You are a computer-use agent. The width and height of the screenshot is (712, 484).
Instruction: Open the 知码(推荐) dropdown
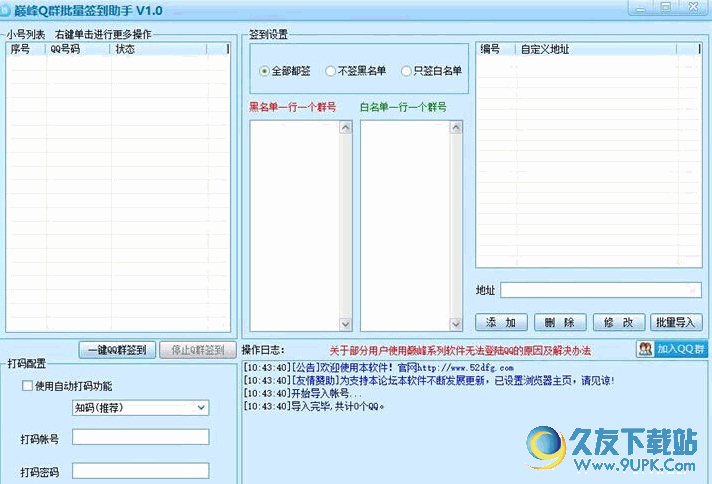coord(140,408)
